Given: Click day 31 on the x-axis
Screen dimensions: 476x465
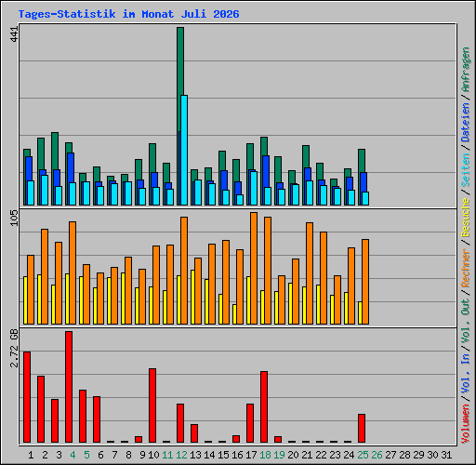Looking at the screenshot, I should coord(446,455).
